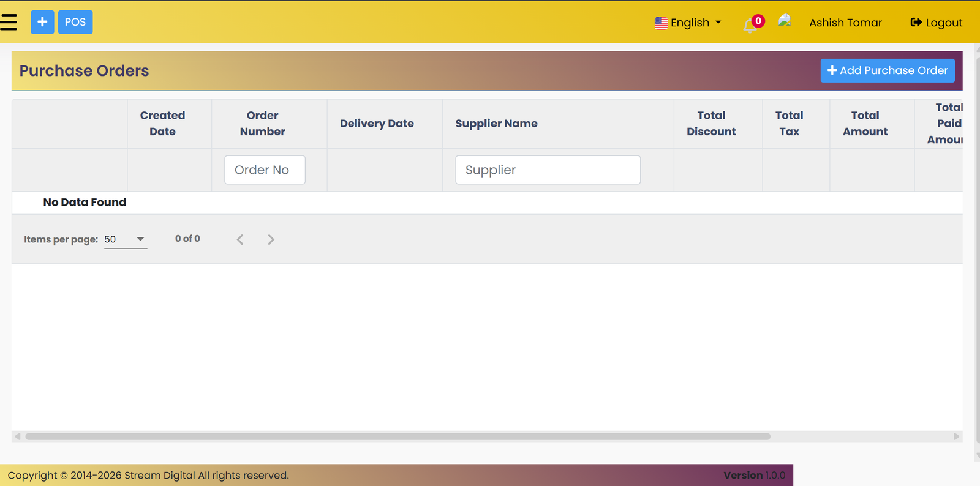
Task: Go to previous page of results
Action: click(x=240, y=239)
